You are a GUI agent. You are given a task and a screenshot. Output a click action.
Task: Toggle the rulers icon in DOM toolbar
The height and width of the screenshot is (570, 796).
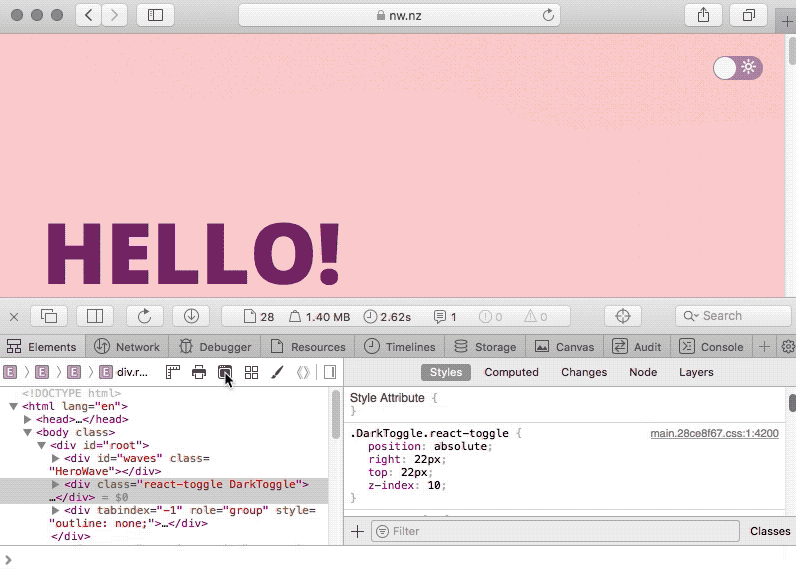[173, 372]
